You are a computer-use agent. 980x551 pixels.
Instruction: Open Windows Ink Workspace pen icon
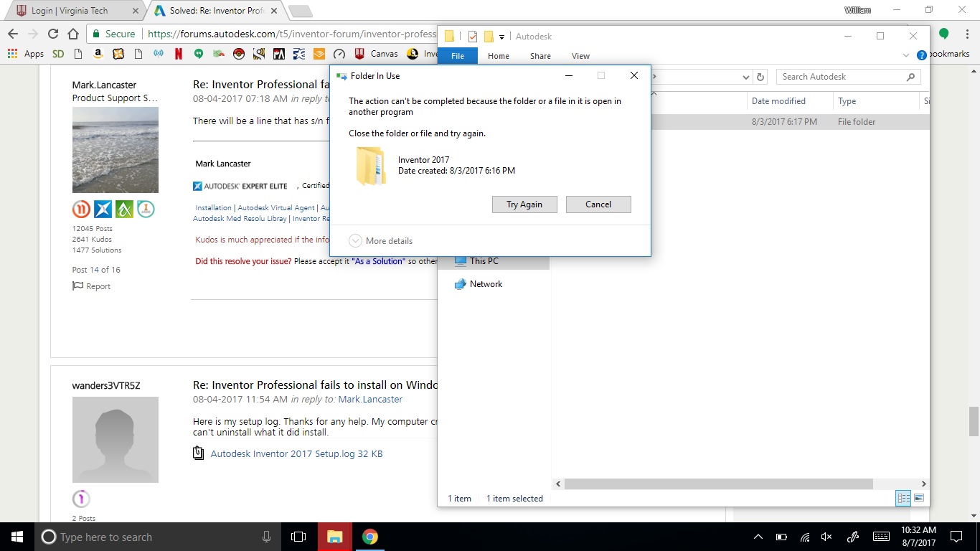pos(852,537)
